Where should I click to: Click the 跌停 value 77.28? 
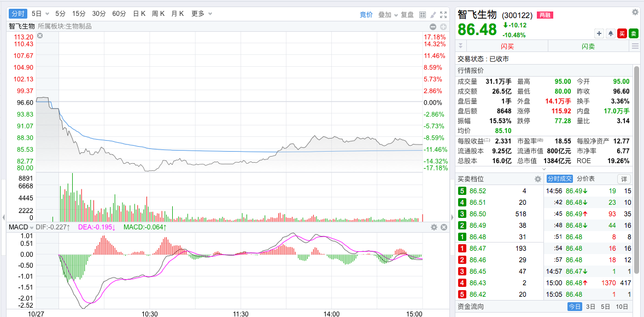(563, 121)
